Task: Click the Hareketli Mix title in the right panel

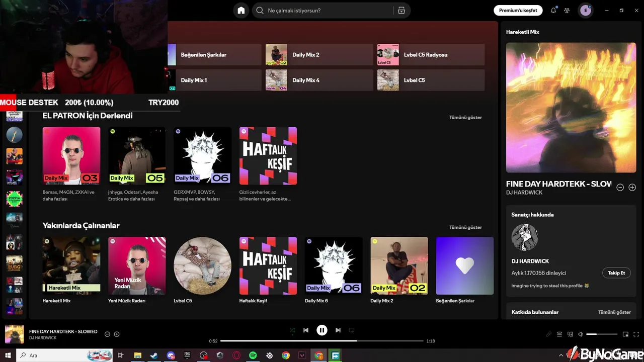Action: tap(523, 32)
